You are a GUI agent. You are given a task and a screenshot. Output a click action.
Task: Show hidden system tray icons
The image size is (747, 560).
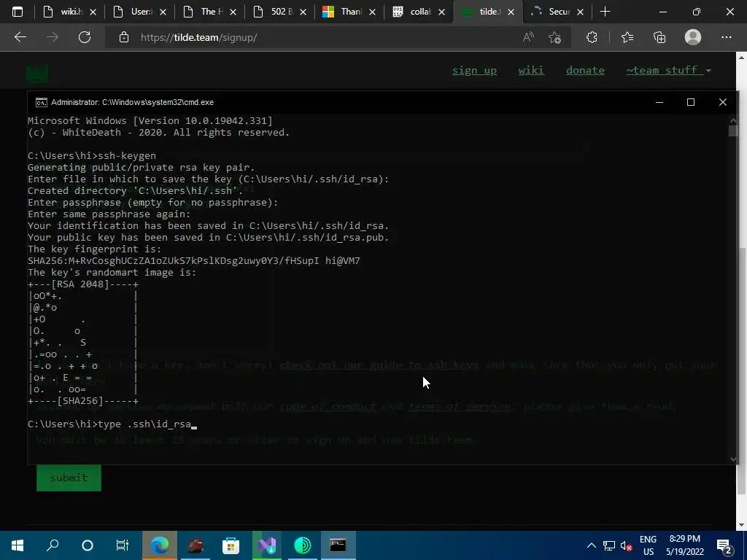591,545
